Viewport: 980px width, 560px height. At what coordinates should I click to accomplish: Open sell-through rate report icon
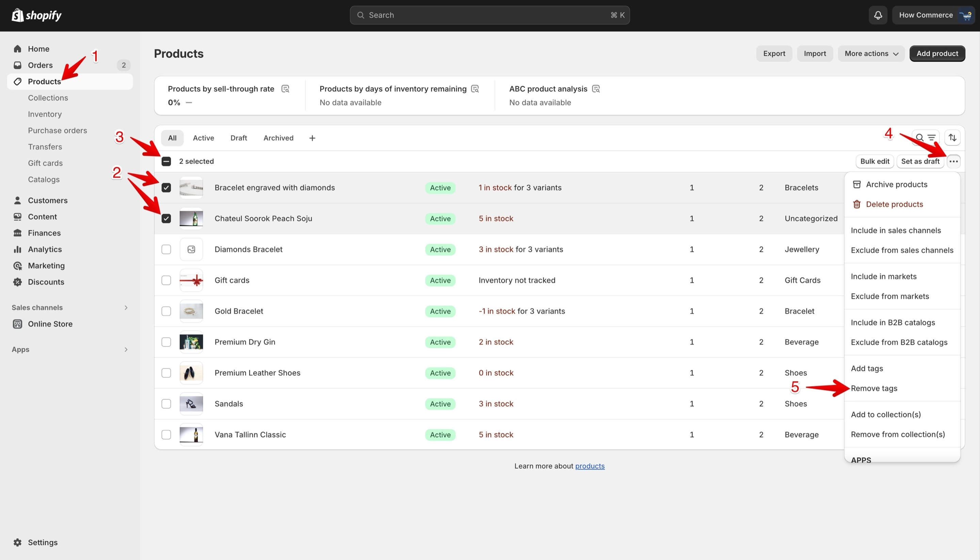tap(285, 89)
